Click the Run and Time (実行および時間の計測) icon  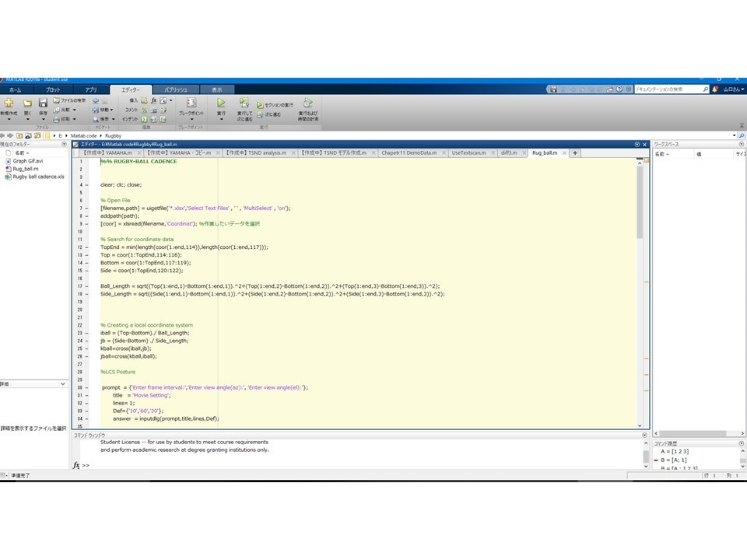[308, 103]
